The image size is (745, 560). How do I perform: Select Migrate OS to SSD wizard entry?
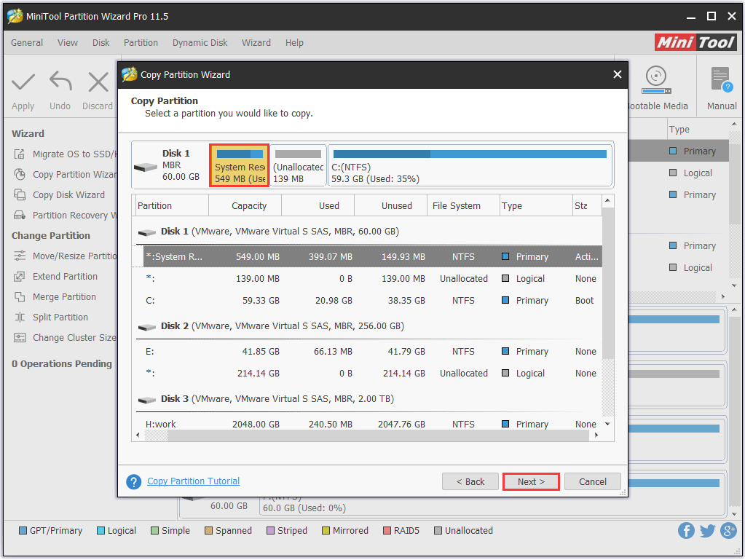click(x=65, y=154)
